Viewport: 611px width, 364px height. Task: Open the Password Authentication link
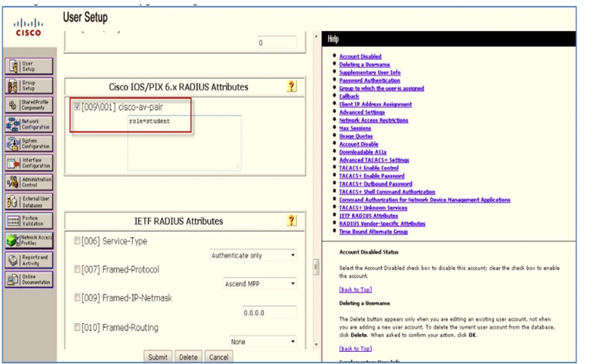coord(369,80)
